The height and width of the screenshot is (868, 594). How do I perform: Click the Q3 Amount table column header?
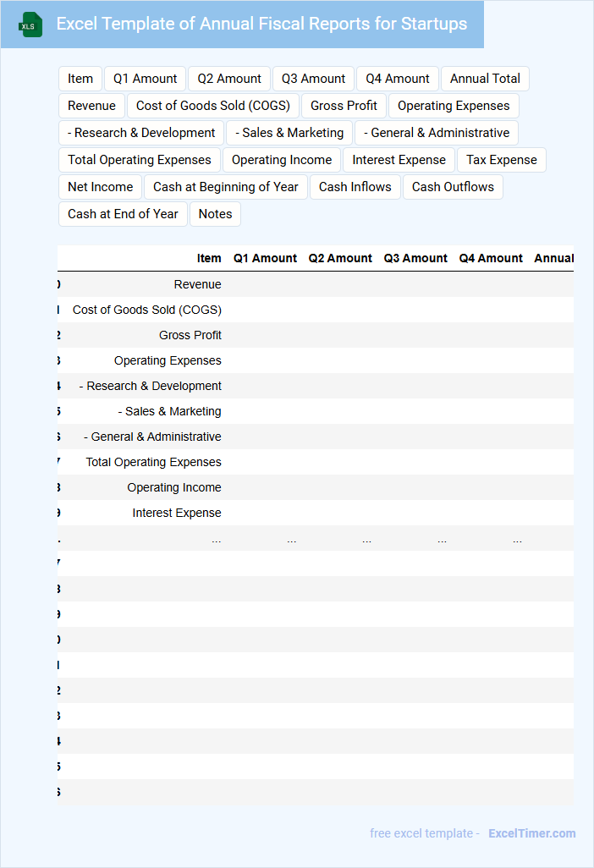click(415, 259)
